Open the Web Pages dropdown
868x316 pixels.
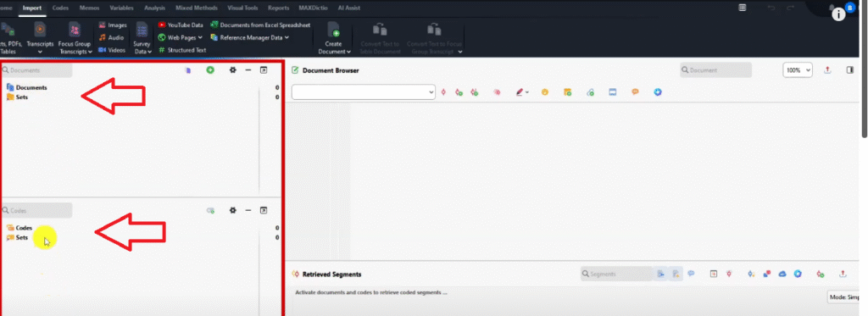pos(180,37)
